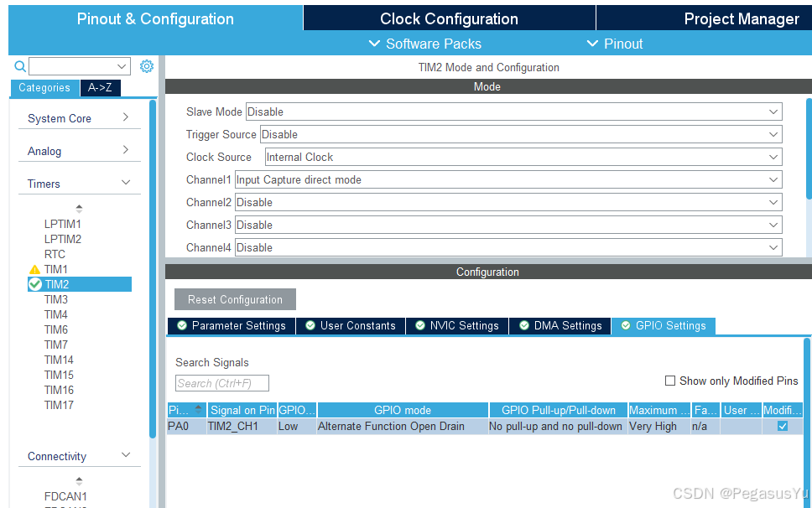Open the peripheral search combo box

(x=79, y=66)
